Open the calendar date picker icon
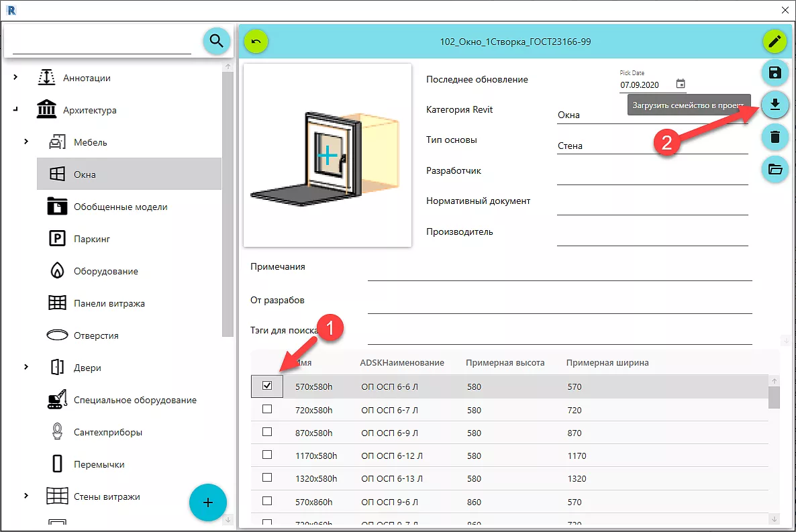The height and width of the screenshot is (532, 796). 681,84
